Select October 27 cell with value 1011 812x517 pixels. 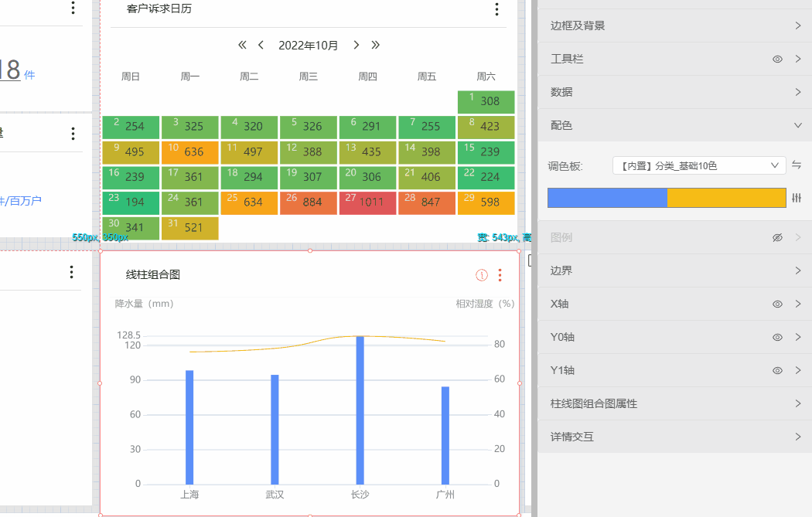tap(367, 203)
